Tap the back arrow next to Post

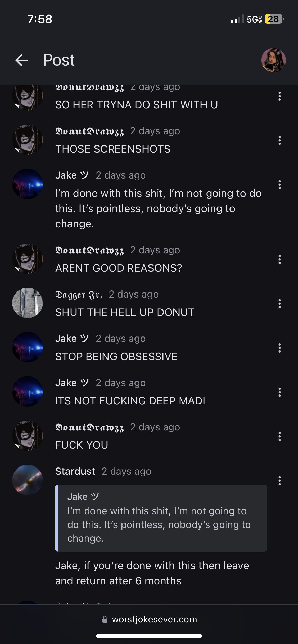coord(21,60)
